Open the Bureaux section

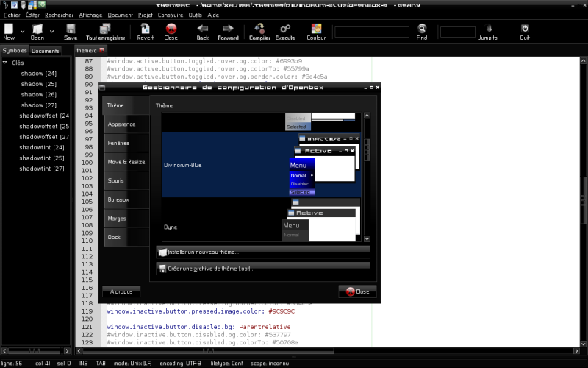tap(126, 199)
